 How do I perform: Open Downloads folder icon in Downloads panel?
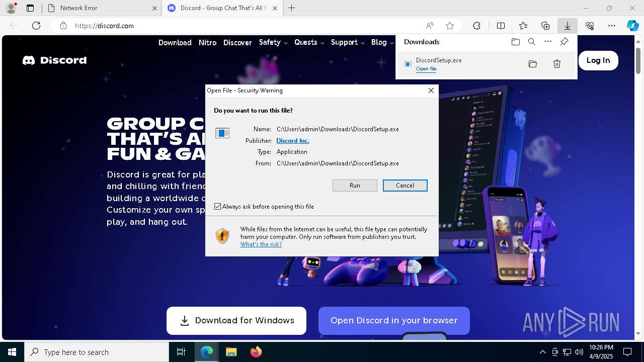515,42
